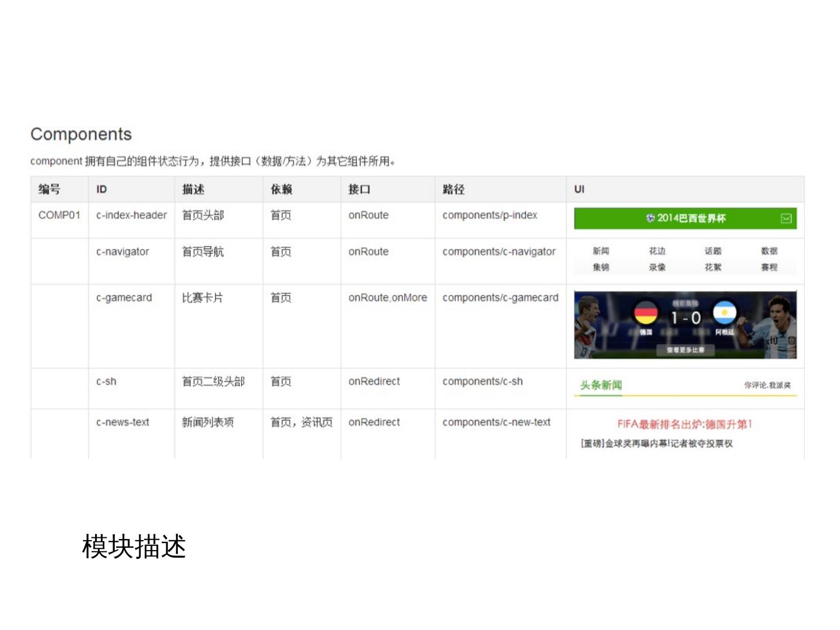Click onRoute in the c-navigator row
The height and width of the screenshot is (630, 840).
(x=369, y=251)
